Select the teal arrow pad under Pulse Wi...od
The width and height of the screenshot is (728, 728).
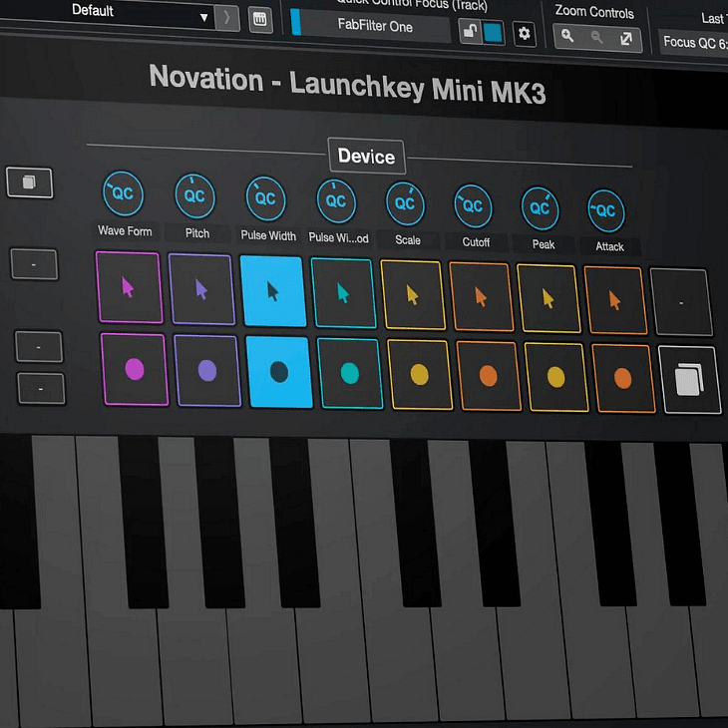343,294
